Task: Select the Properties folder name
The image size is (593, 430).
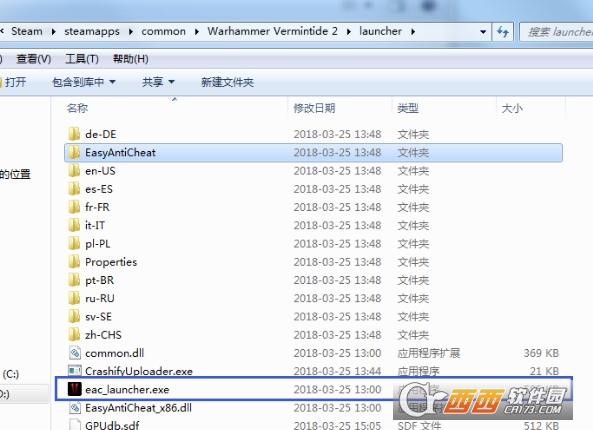Action: click(111, 262)
